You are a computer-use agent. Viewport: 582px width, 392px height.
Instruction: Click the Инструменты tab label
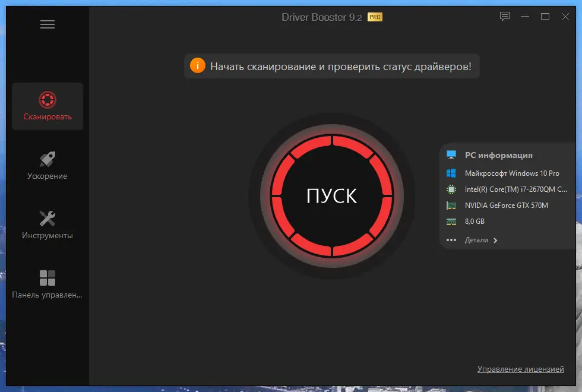click(x=47, y=235)
